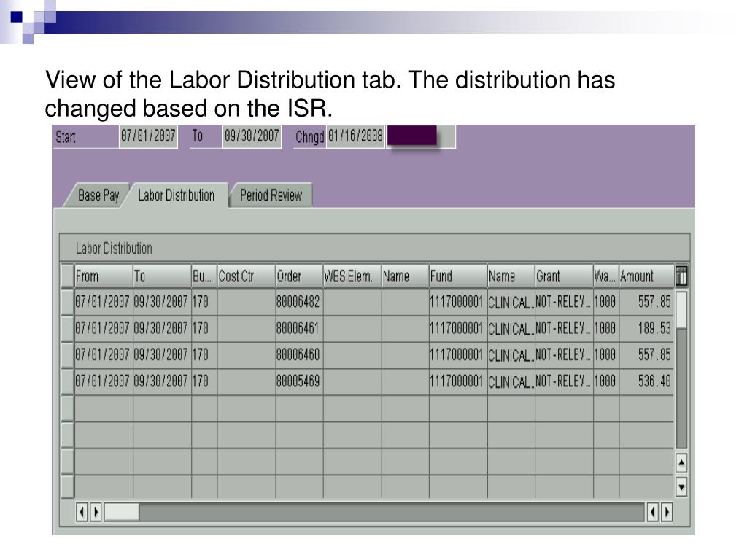Click amount cell 189.53

point(646,329)
